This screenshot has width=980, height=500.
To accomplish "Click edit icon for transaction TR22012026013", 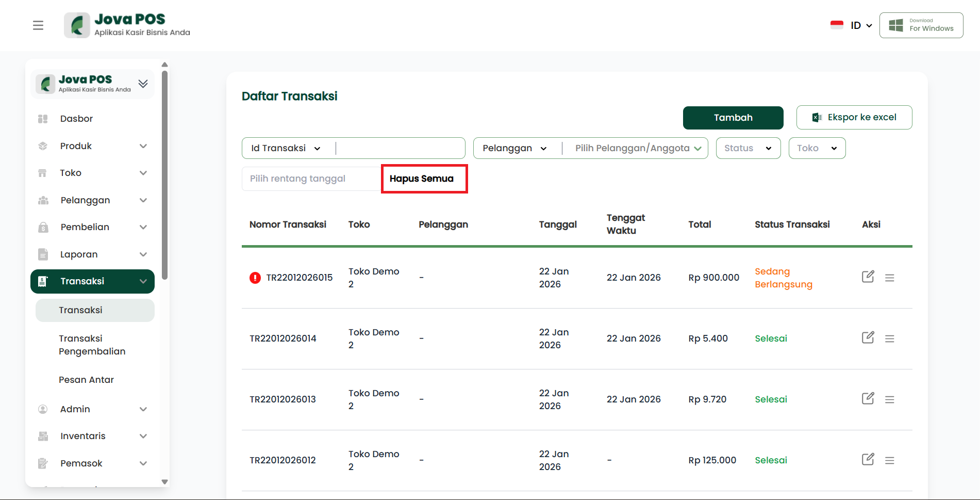I will point(868,399).
